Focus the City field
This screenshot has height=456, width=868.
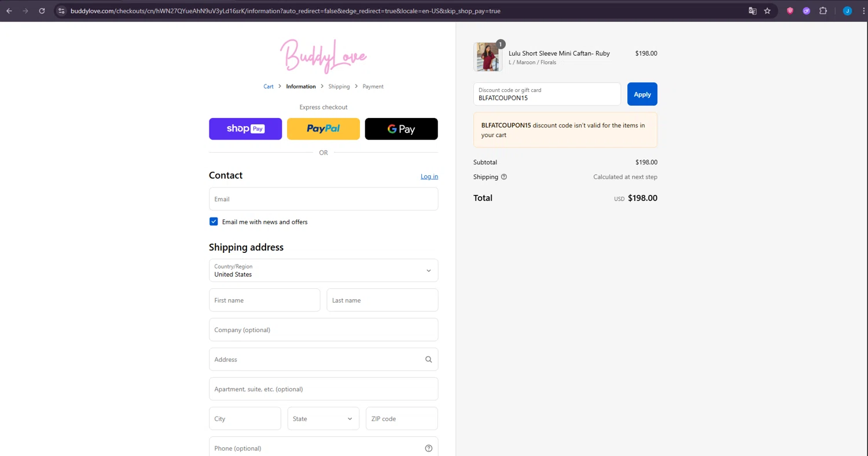(x=245, y=418)
